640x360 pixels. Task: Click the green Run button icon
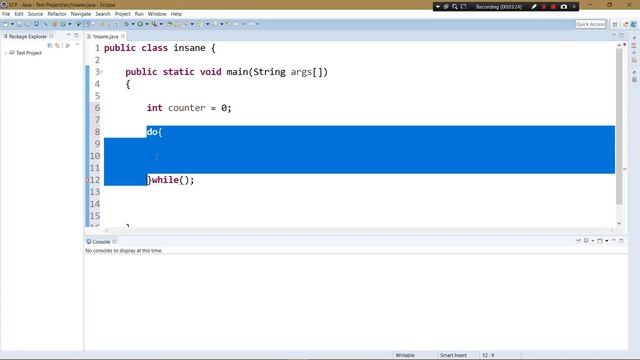[x=140, y=24]
